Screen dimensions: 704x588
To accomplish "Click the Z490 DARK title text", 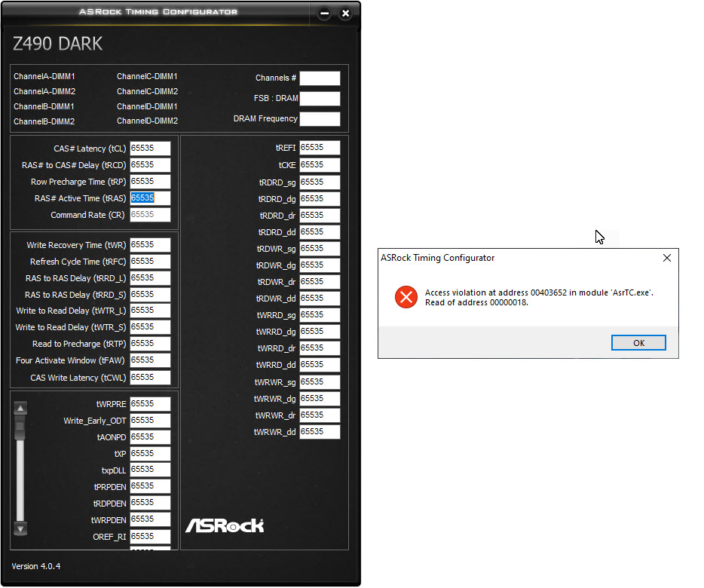I will 57,44.
